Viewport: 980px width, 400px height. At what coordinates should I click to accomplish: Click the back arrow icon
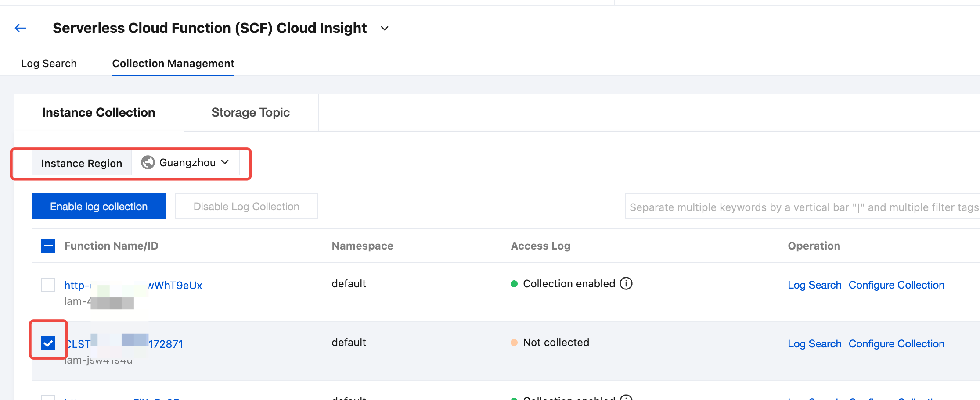[21, 29]
